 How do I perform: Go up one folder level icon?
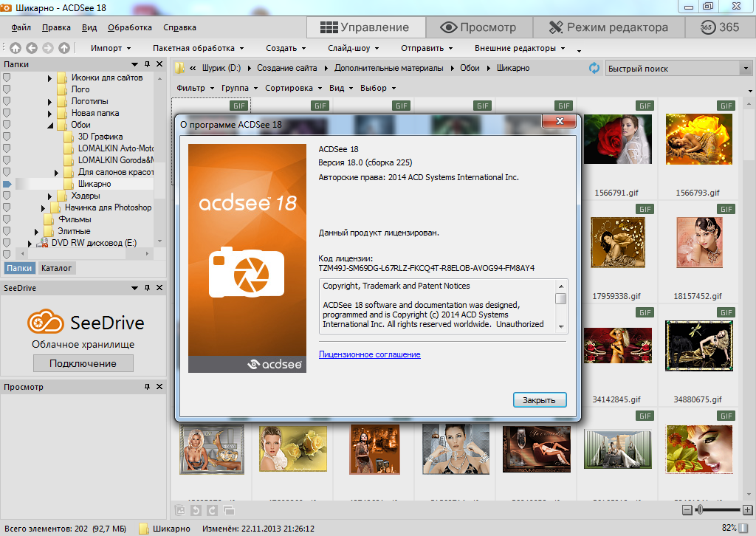pyautogui.click(x=64, y=48)
